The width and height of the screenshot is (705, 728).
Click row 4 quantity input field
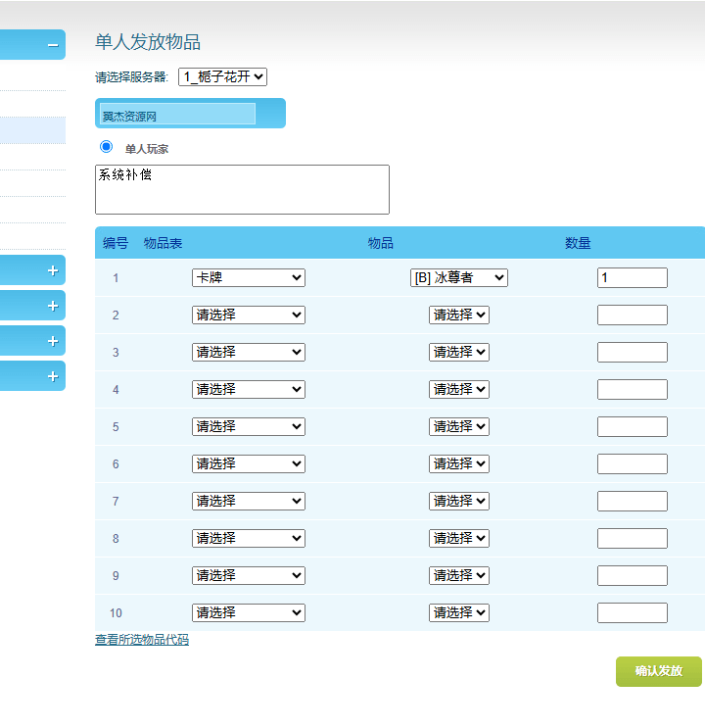[633, 389]
